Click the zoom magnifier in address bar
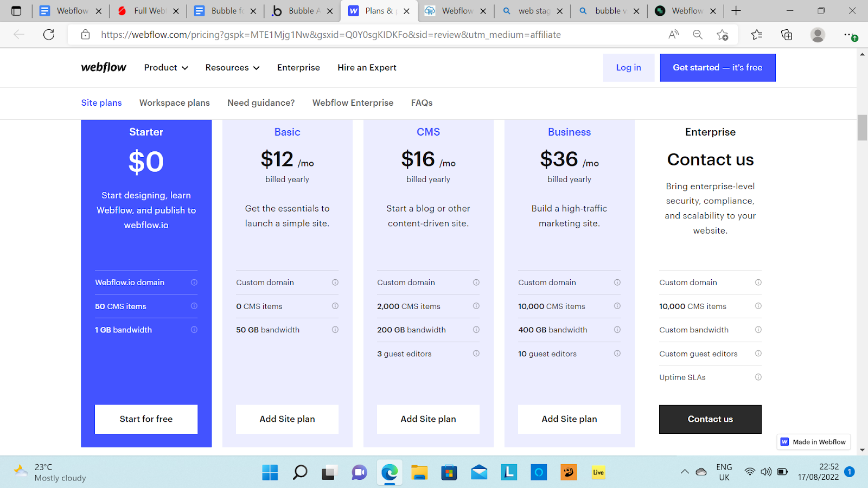This screenshot has width=868, height=488. point(698,35)
